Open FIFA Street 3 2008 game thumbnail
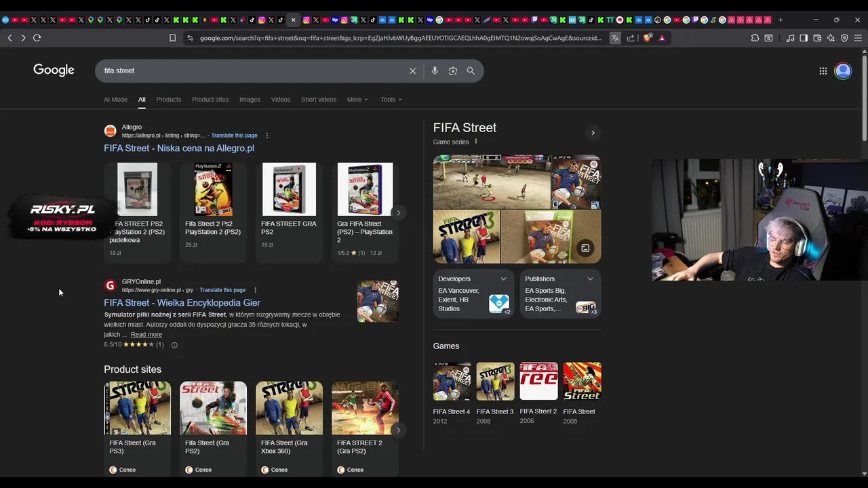This screenshot has width=868, height=488. click(495, 382)
